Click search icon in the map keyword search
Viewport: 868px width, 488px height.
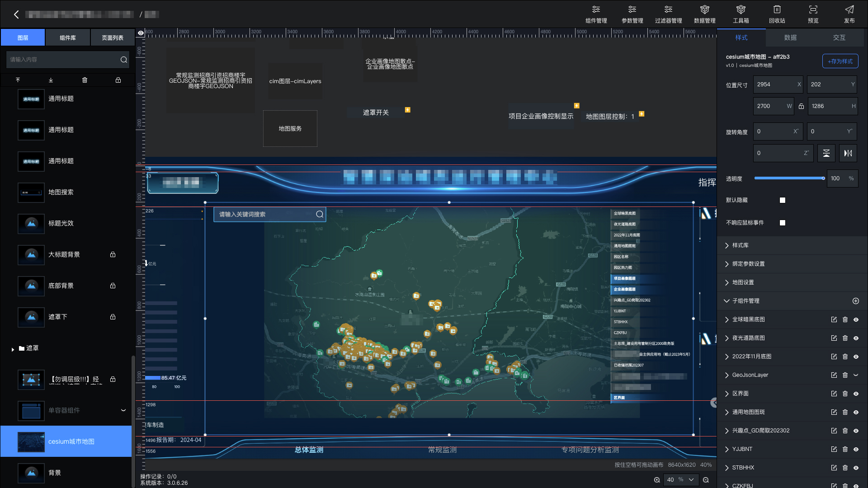pos(320,214)
